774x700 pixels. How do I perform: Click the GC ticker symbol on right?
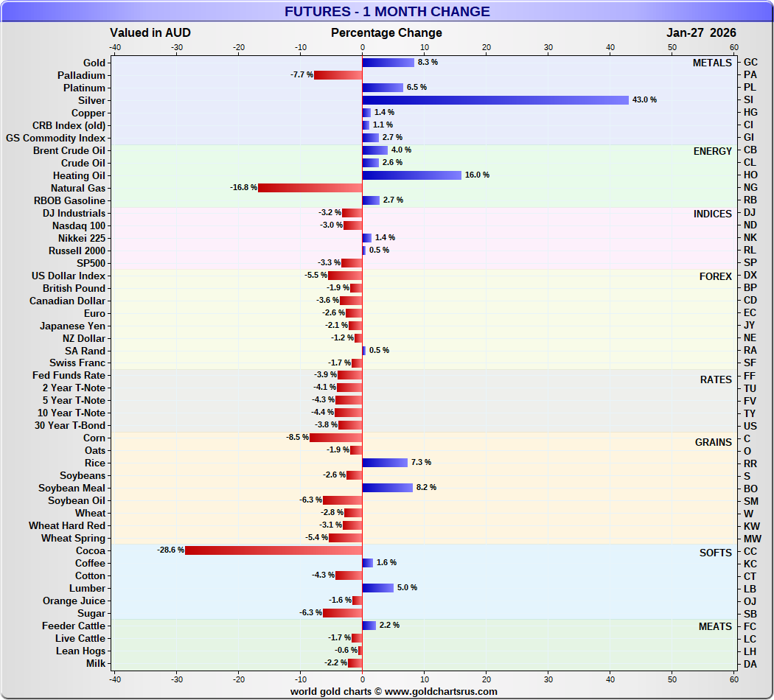(750, 63)
